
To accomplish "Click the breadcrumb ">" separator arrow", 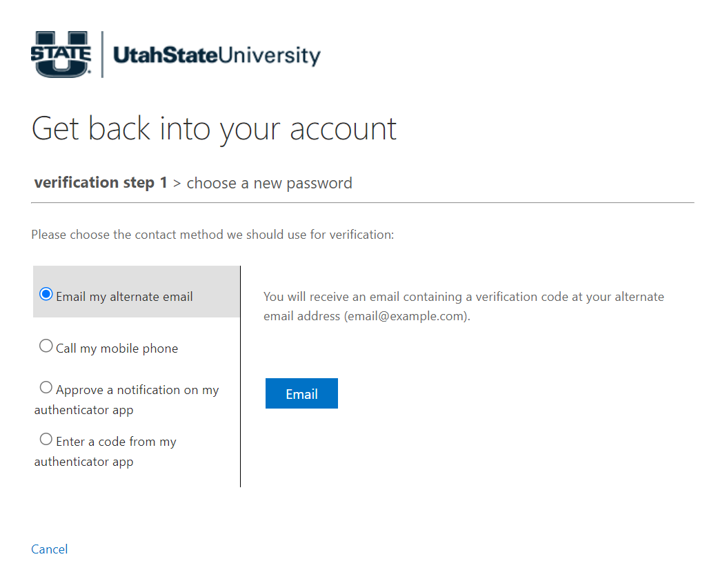I will click(177, 184).
